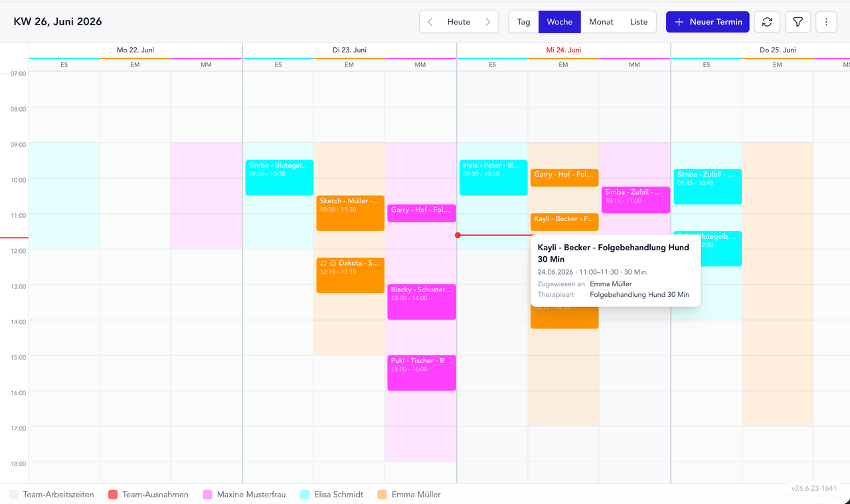The image size is (850, 504).
Task: Switch to the Liste view
Action: [x=639, y=22]
